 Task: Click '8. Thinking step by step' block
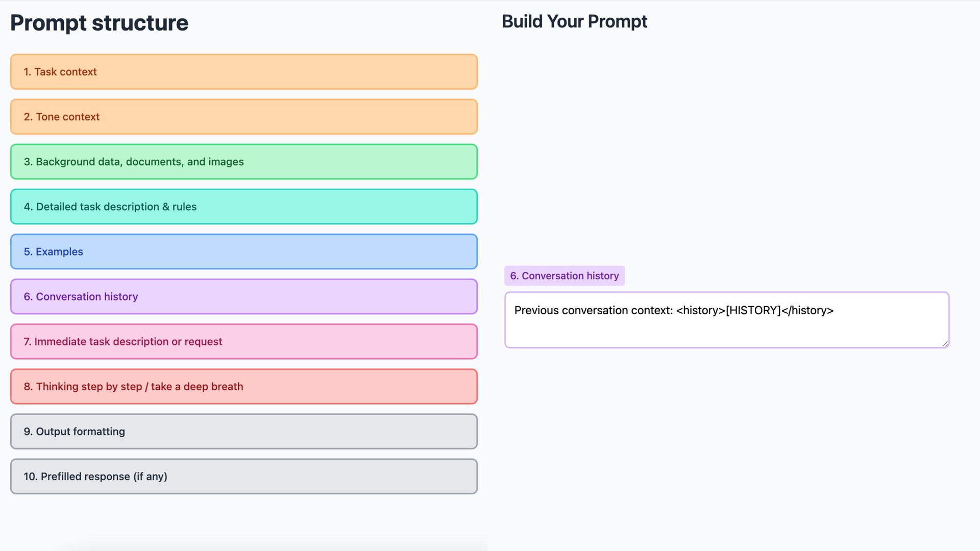pyautogui.click(x=244, y=386)
